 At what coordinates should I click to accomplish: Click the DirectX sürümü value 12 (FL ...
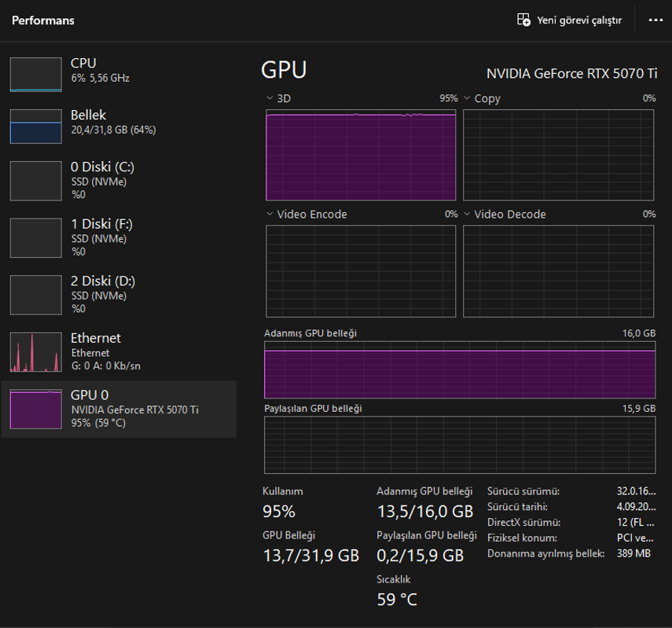click(636, 522)
